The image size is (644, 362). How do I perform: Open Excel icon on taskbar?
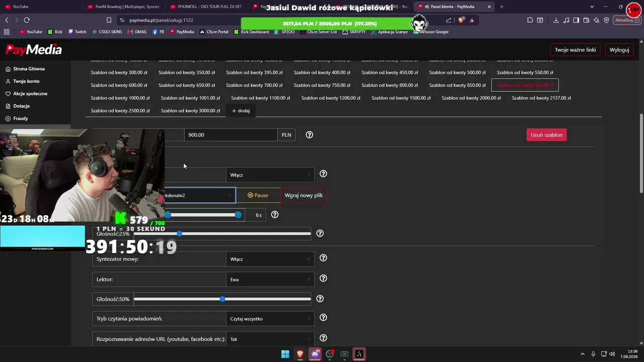(344, 354)
